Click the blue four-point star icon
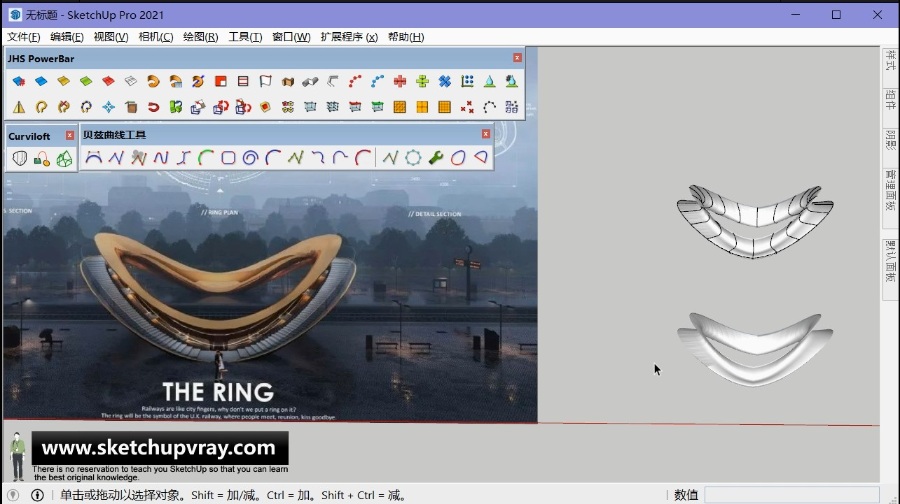 [108, 107]
